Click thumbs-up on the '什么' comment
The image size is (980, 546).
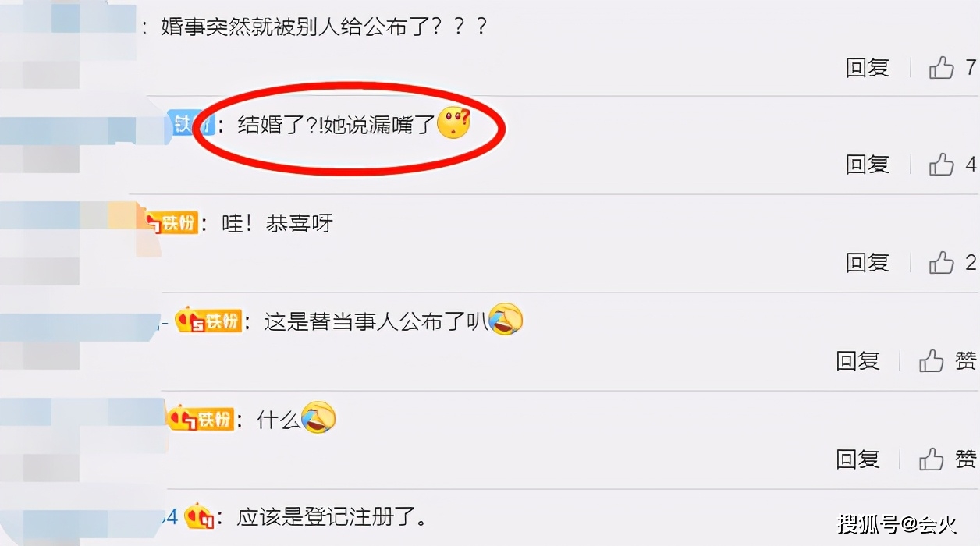932,459
